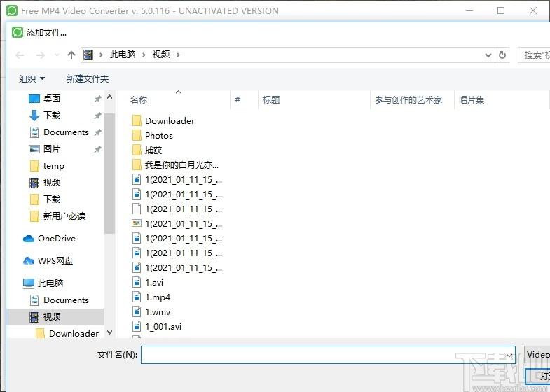
Task: Select the 1.mp4 file
Action: [158, 297]
